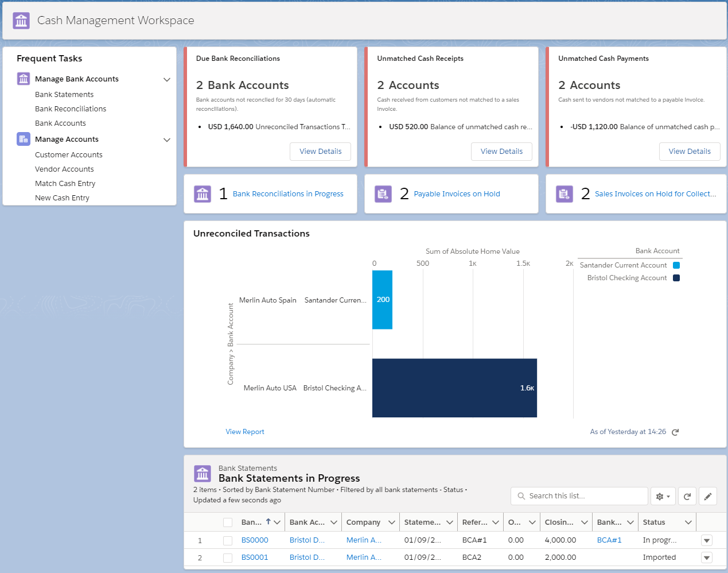Click View Details for Due Bank Reconciliations
The height and width of the screenshot is (573, 728).
click(320, 152)
